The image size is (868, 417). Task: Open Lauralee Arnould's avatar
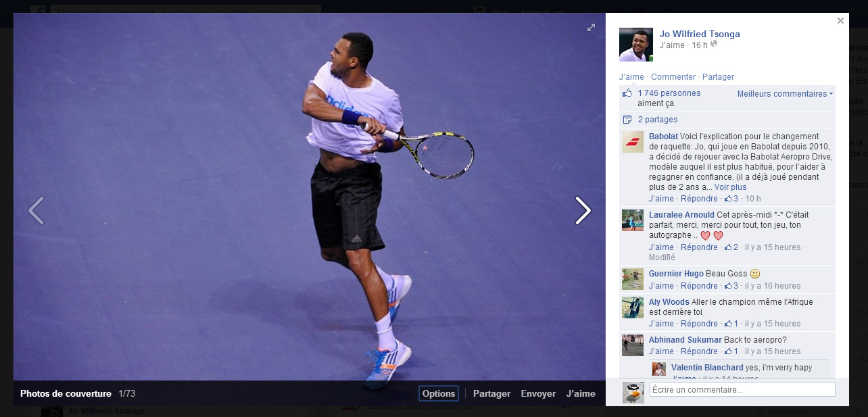coord(633,220)
